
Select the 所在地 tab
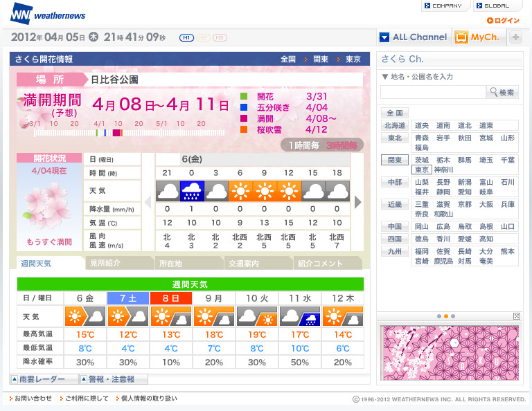click(188, 263)
